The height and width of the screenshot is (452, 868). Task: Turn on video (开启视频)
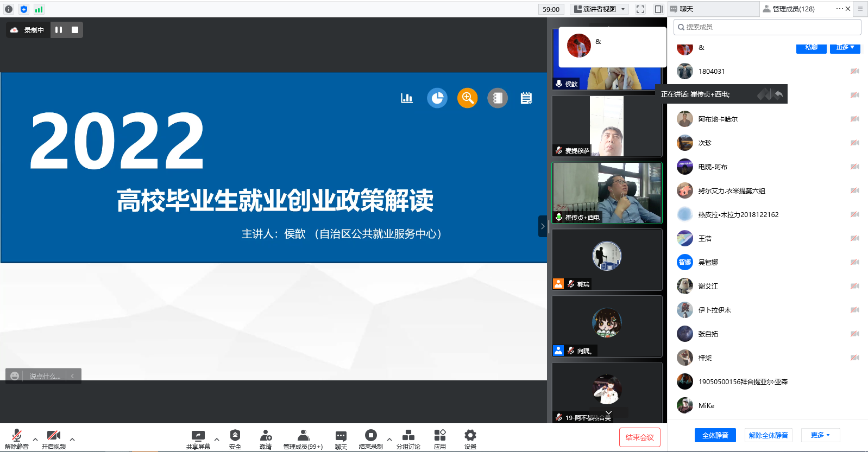53,436
